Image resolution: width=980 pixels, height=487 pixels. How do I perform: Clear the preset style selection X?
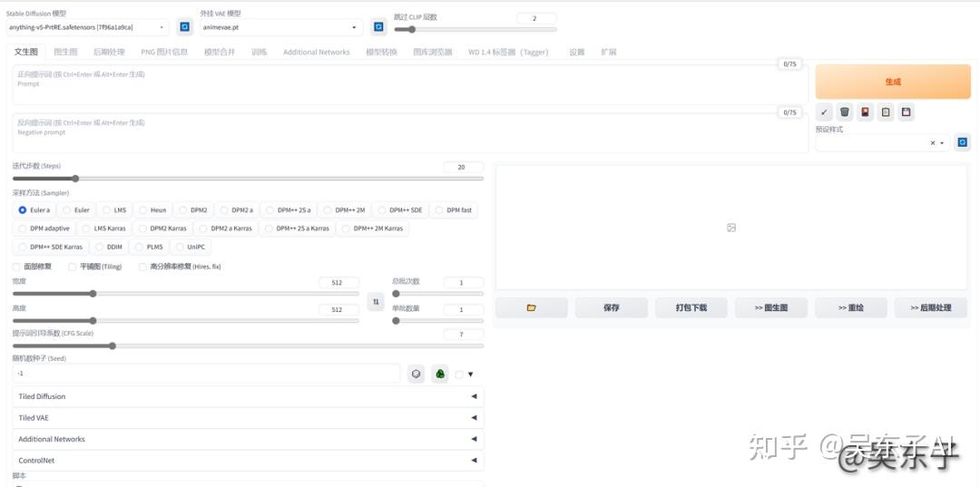point(933,143)
